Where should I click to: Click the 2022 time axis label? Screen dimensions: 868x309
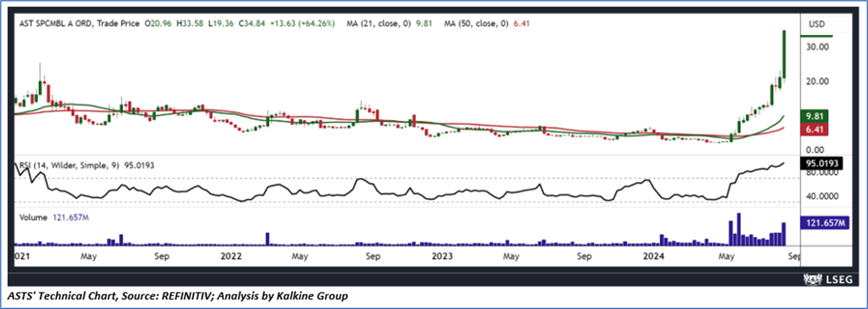pyautogui.click(x=230, y=257)
